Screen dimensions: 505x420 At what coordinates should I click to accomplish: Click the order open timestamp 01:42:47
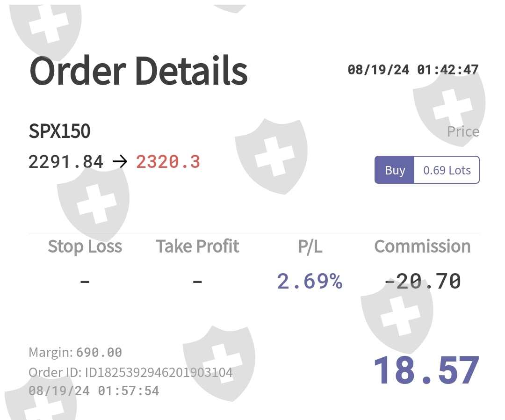point(413,70)
